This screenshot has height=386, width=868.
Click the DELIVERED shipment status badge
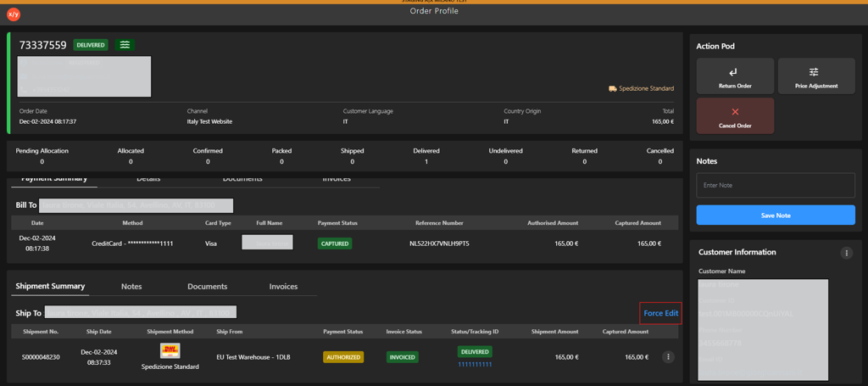[x=475, y=352]
